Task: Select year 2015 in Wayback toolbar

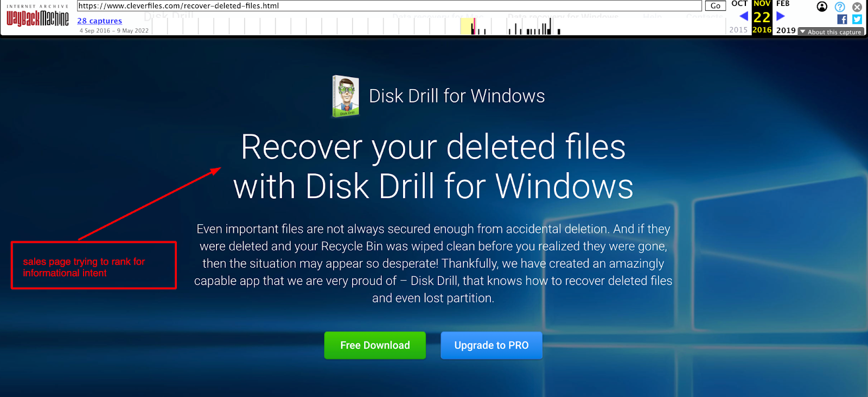Action: 738,30
